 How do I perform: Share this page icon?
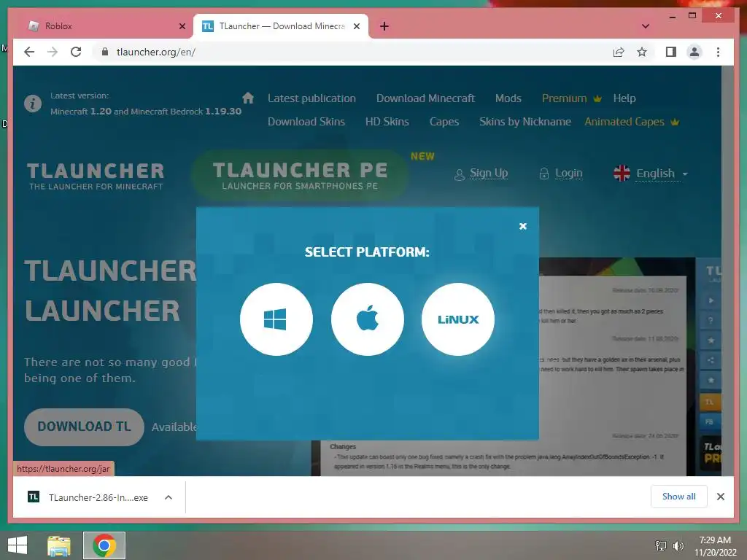tap(619, 52)
